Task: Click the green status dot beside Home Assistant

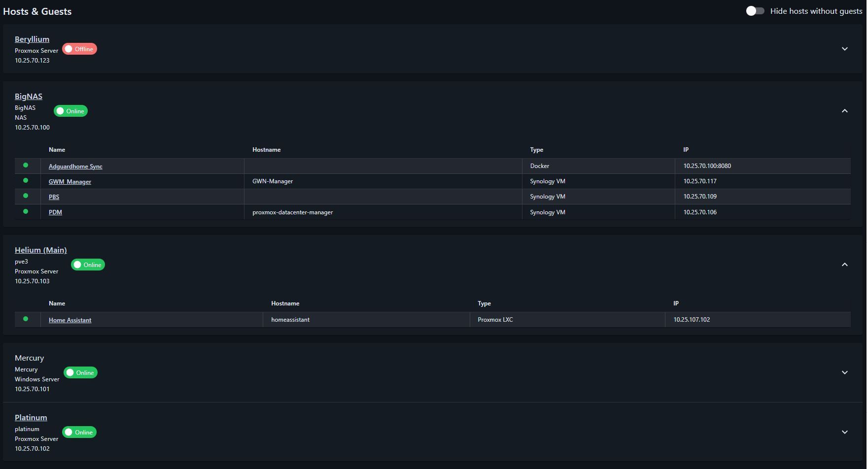Action: [x=26, y=319]
